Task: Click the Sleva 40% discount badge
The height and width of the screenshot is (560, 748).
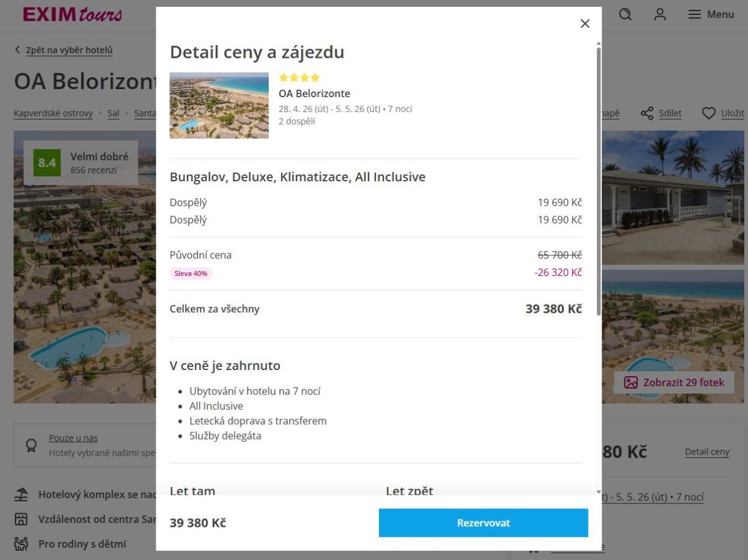Action: click(191, 273)
